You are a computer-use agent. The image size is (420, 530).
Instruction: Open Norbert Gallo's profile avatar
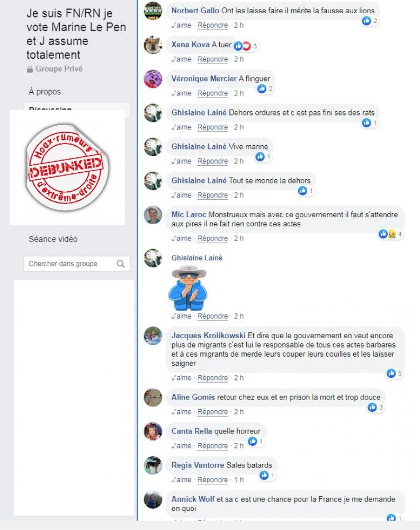pyautogui.click(x=153, y=11)
